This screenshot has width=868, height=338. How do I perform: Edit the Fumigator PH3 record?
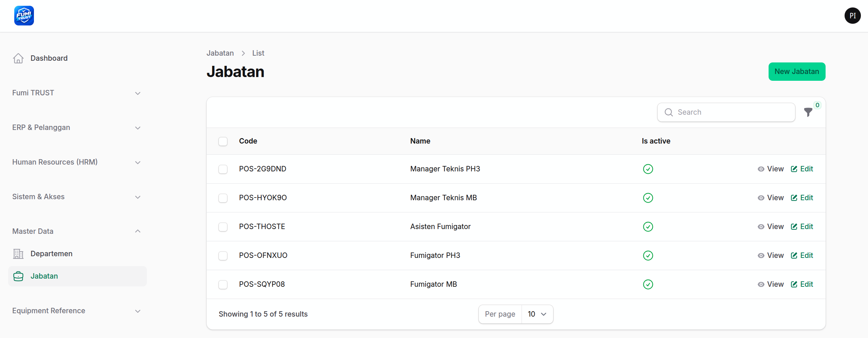pyautogui.click(x=802, y=256)
